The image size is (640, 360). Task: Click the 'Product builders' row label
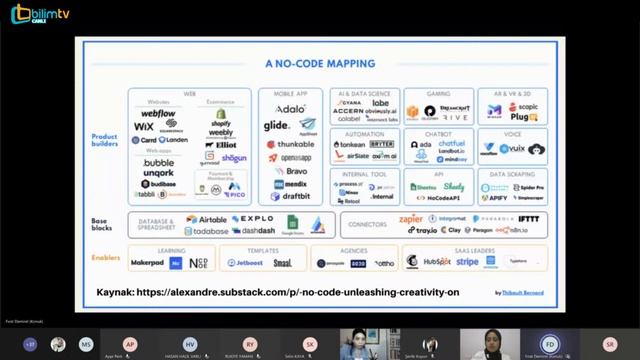pos(104,140)
